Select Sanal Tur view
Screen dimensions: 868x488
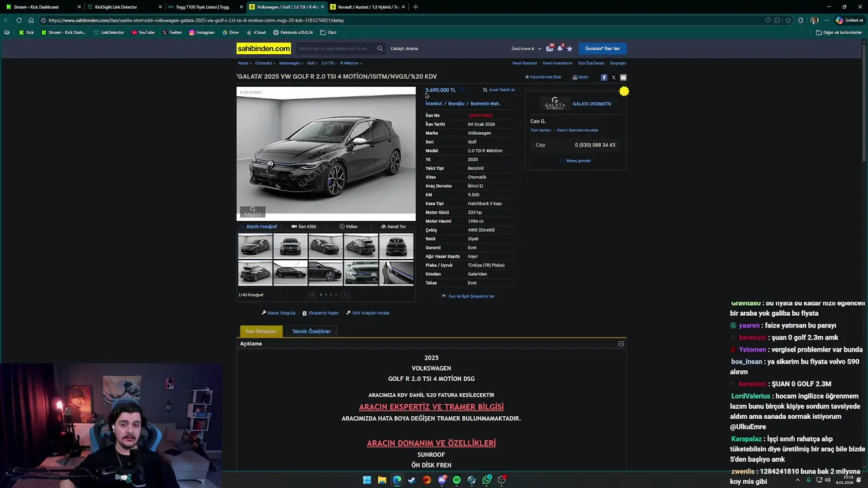393,226
